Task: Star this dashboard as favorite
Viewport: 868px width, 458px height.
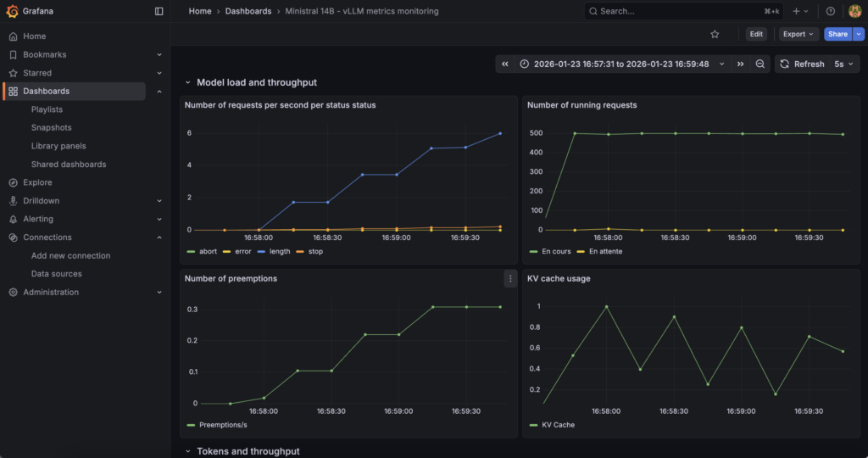Action: click(x=715, y=34)
